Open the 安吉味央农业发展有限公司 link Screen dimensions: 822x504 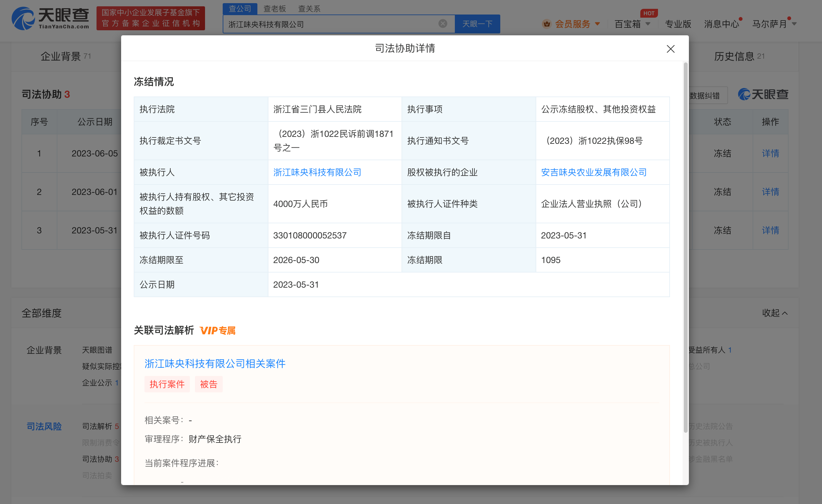pyautogui.click(x=594, y=173)
